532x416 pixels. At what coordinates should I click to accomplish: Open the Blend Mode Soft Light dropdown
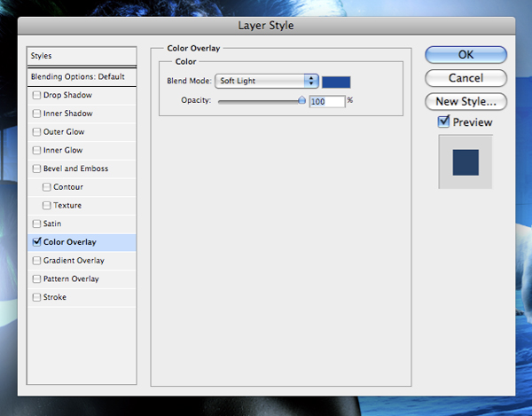click(267, 81)
